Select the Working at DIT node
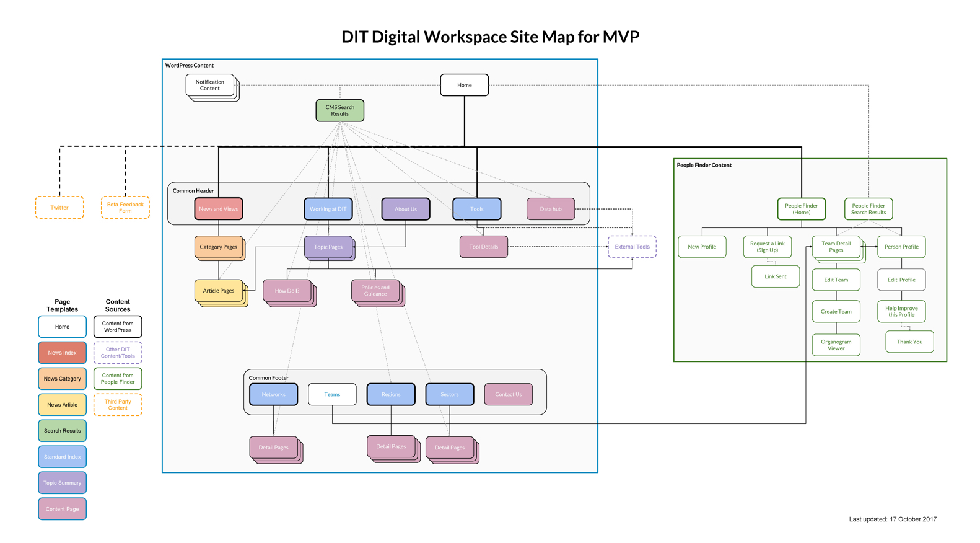The width and height of the screenshot is (980, 543). [x=328, y=209]
